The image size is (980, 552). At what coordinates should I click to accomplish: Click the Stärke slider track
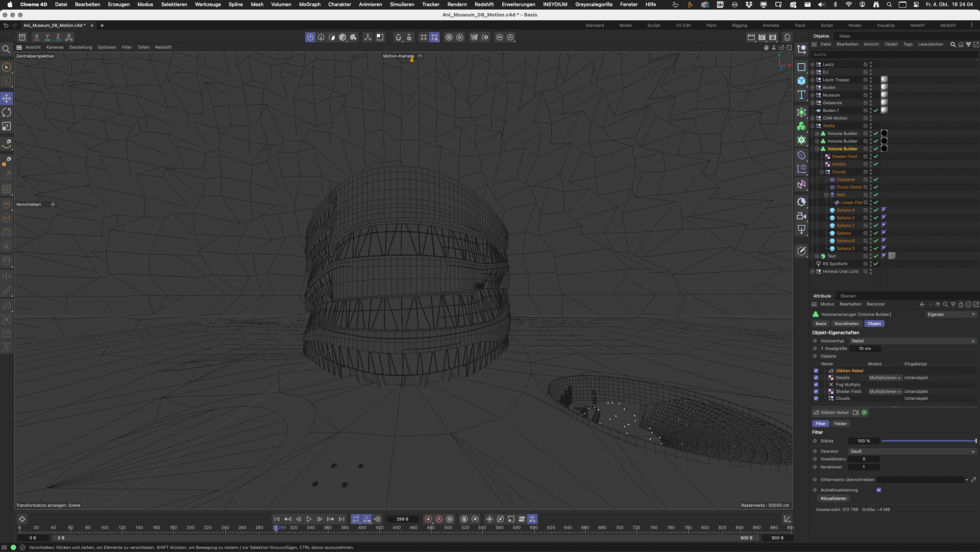coord(928,441)
